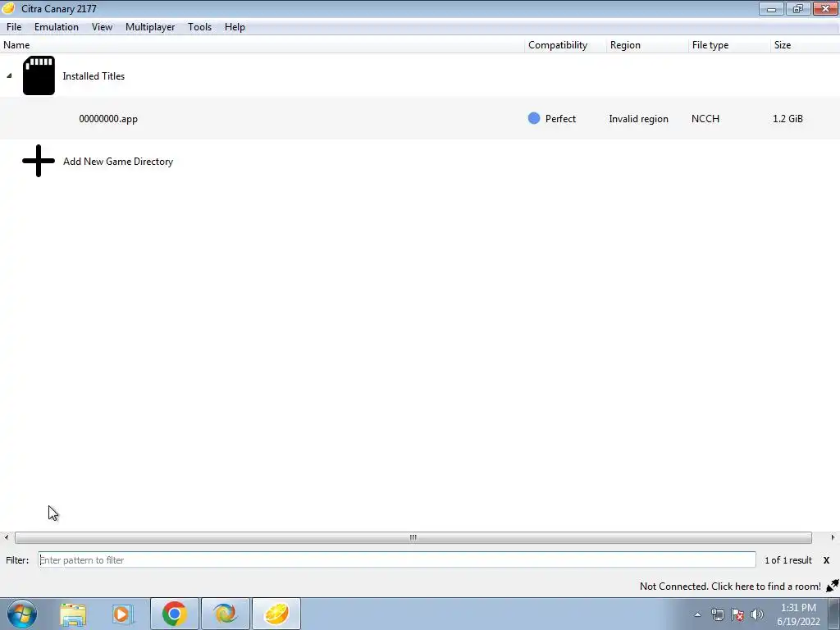Select the Installed Titles label
Screen dimensions: 840x630
[94, 76]
